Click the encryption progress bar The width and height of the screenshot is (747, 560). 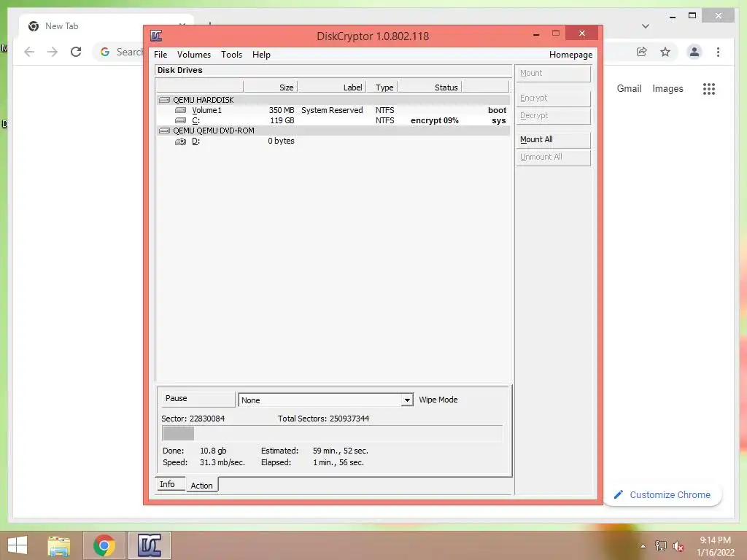(x=333, y=434)
